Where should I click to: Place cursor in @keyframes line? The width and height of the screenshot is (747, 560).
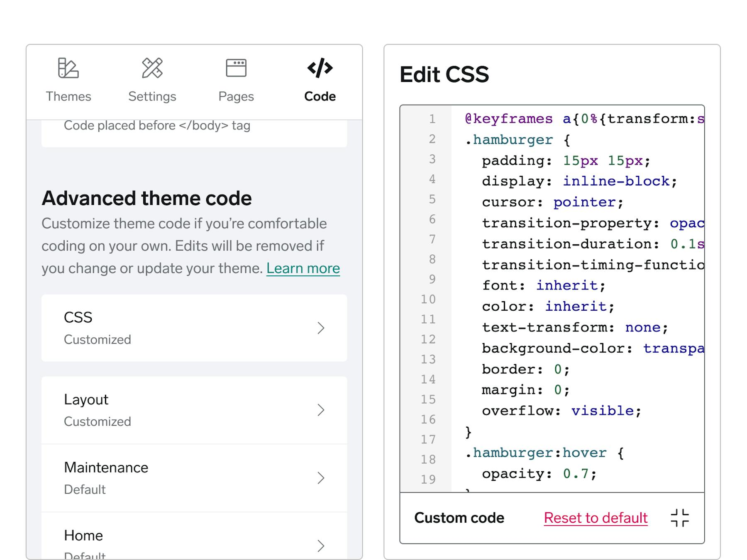(x=584, y=119)
